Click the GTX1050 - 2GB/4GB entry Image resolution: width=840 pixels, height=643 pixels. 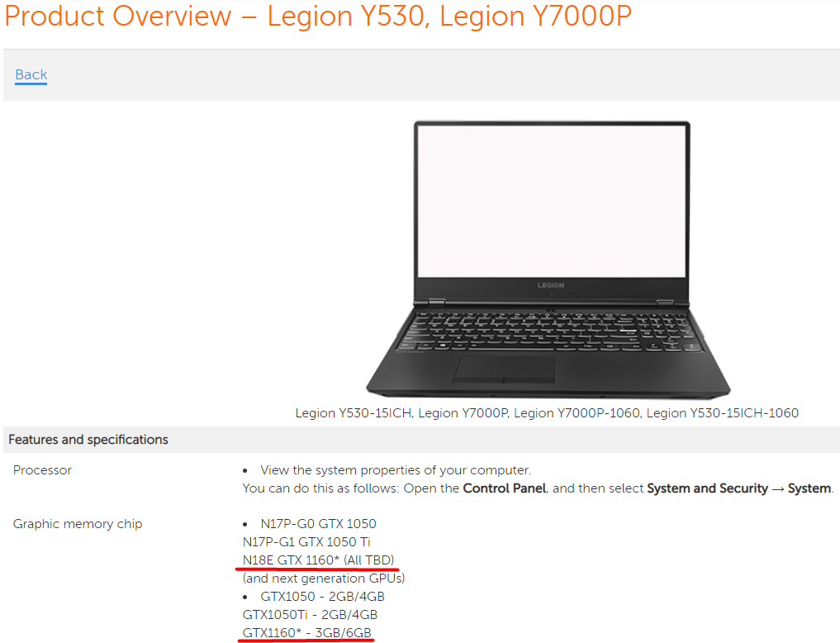pyautogui.click(x=322, y=597)
